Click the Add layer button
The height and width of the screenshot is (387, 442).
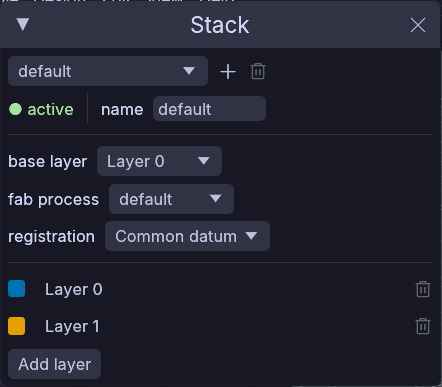(54, 364)
